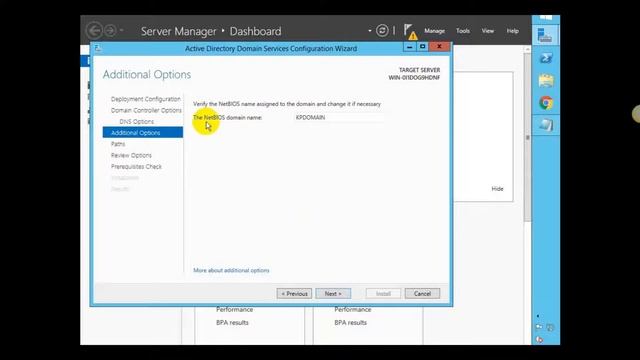Click right tile Performance text
Viewport: 640px width, 360px height.
[x=353, y=309]
